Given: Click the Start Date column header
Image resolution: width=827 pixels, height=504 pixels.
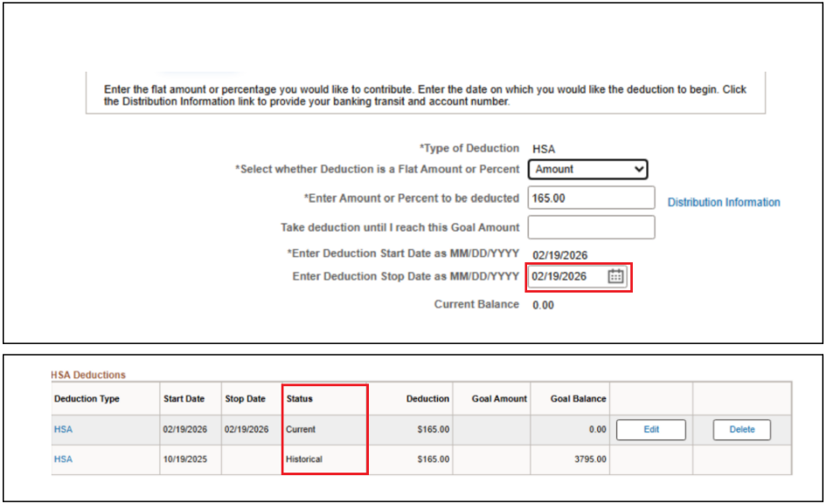Looking at the screenshot, I should 184,399.
